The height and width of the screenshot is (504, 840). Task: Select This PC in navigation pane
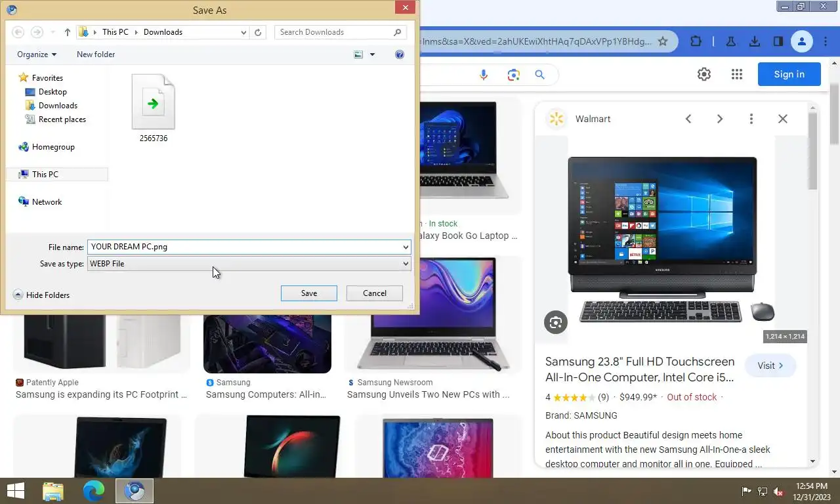click(x=45, y=175)
